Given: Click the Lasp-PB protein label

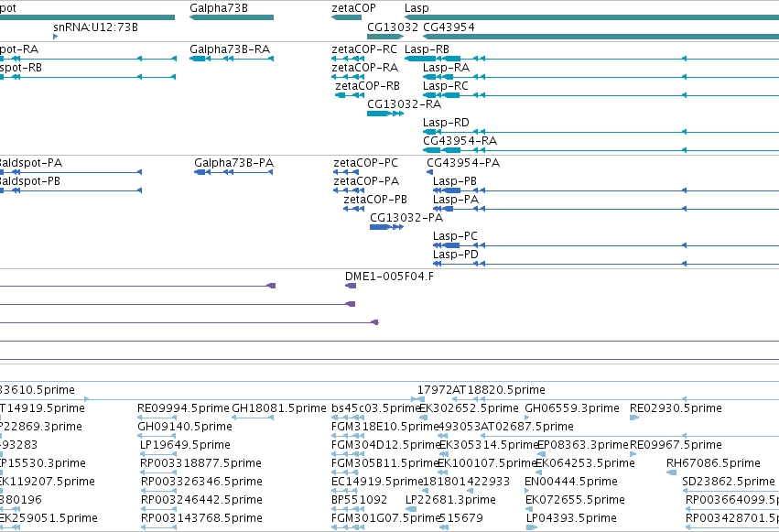Looking at the screenshot, I should click(x=455, y=181).
